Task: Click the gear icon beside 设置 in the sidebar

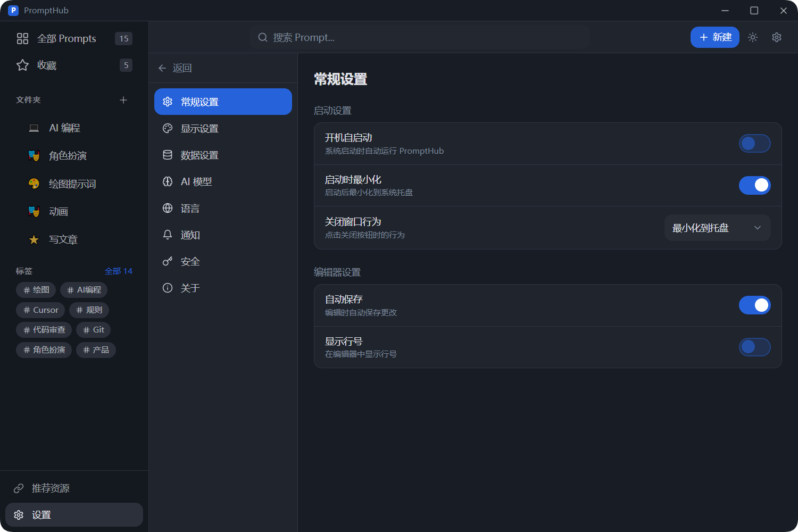Action: 19,514
